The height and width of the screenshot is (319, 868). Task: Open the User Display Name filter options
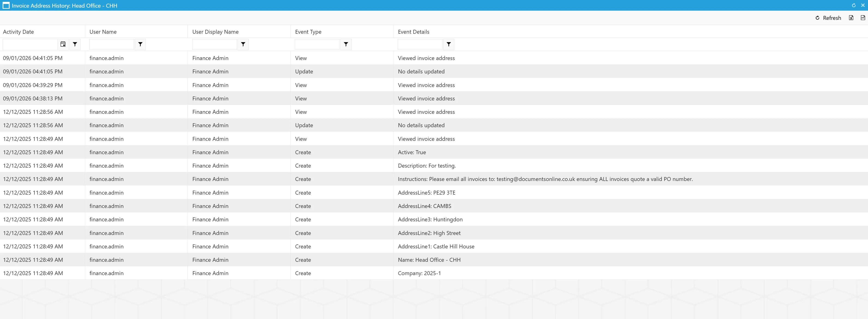point(243,44)
